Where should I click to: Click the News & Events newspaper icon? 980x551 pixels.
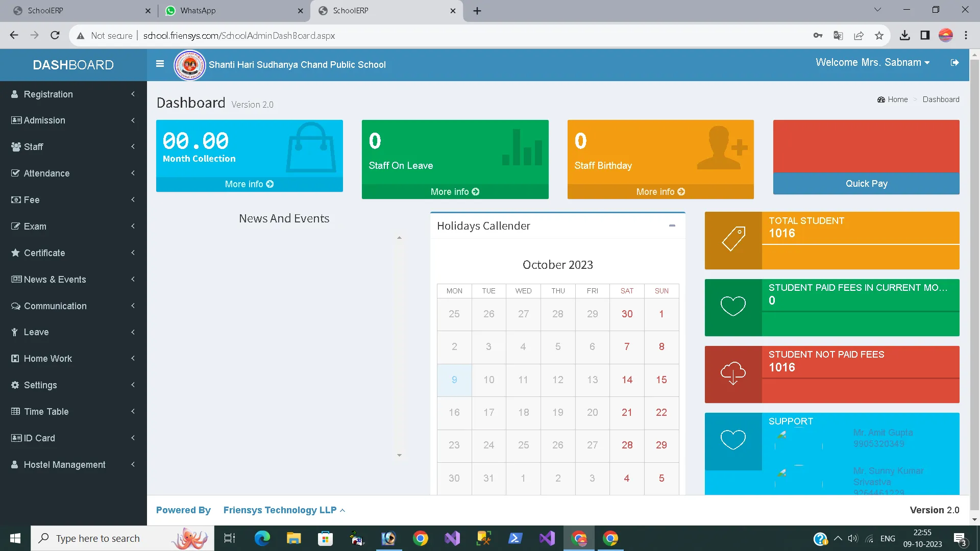(16, 279)
